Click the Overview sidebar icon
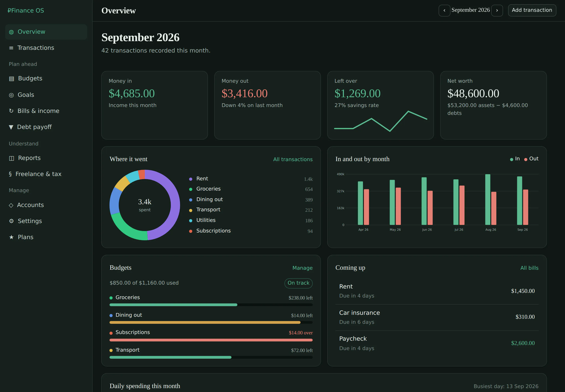The width and height of the screenshot is (565, 392). [x=11, y=32]
